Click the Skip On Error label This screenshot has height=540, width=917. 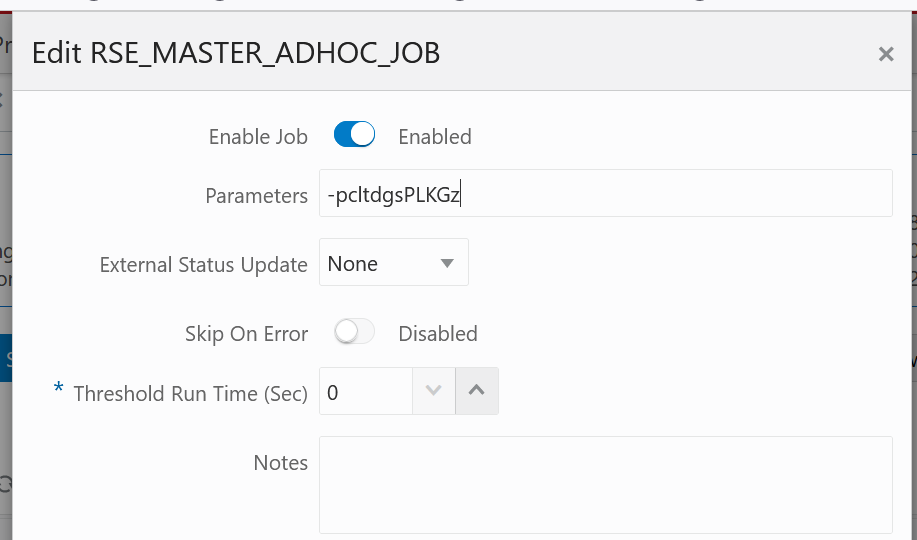coord(246,334)
